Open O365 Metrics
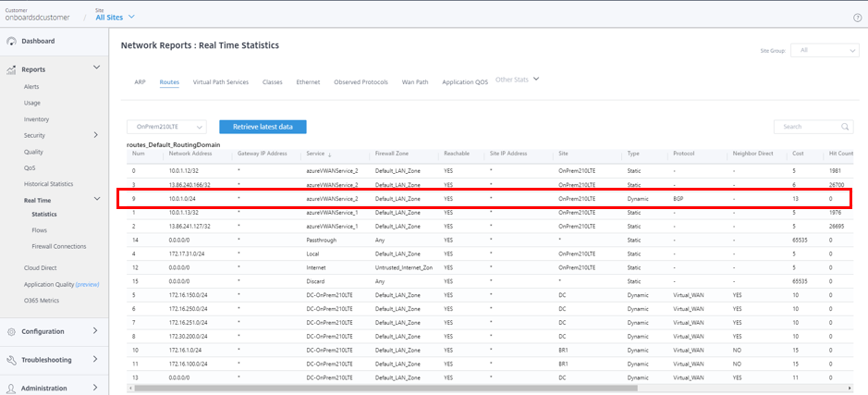This screenshot has width=868, height=395. 42,301
